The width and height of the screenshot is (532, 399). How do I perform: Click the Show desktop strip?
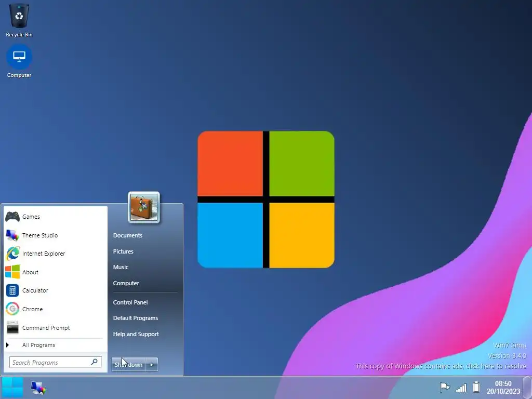coord(527,387)
